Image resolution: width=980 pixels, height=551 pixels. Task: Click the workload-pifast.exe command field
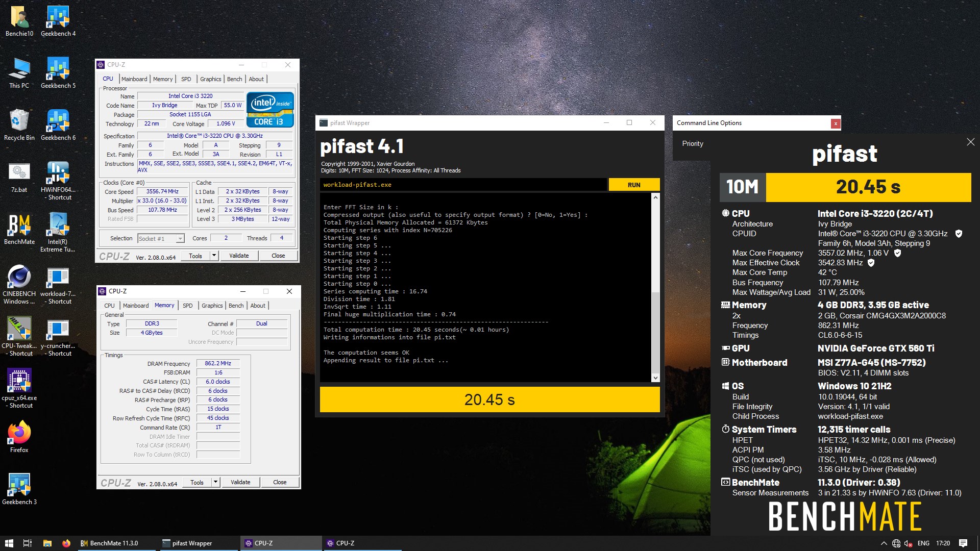tap(463, 185)
